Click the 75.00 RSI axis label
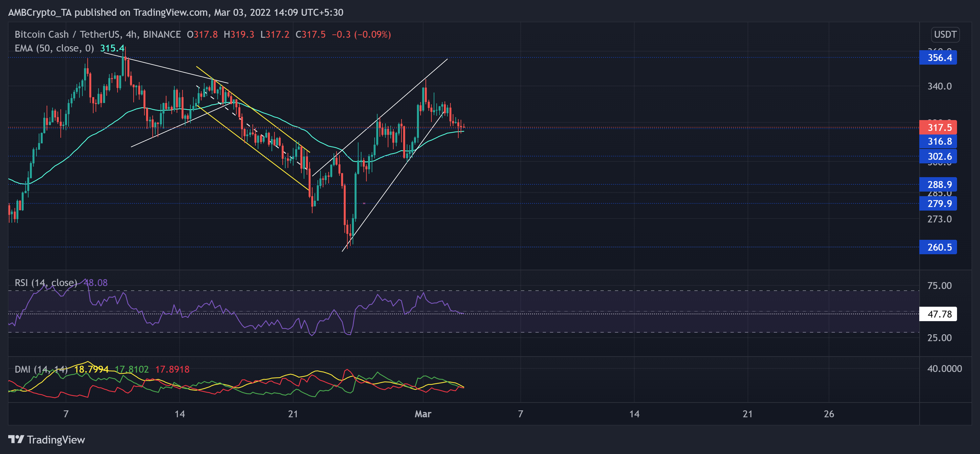The height and width of the screenshot is (454, 980). pos(939,286)
